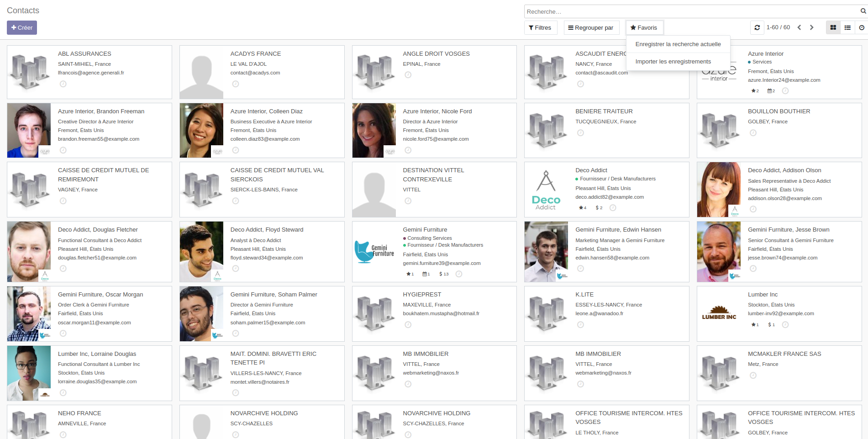Open DESTINATION VITTEL CONTREXEVILLE card title
Screen dimensions: 868x439
coord(433,175)
